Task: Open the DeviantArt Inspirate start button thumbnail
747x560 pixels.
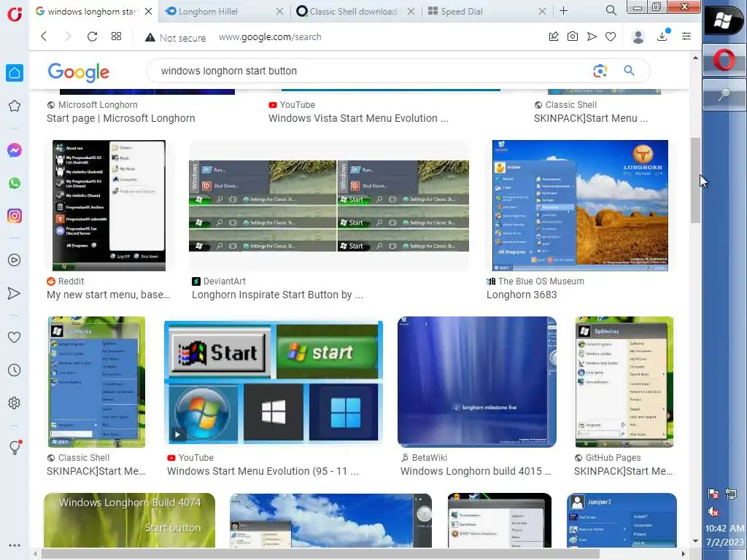Action: [329, 206]
